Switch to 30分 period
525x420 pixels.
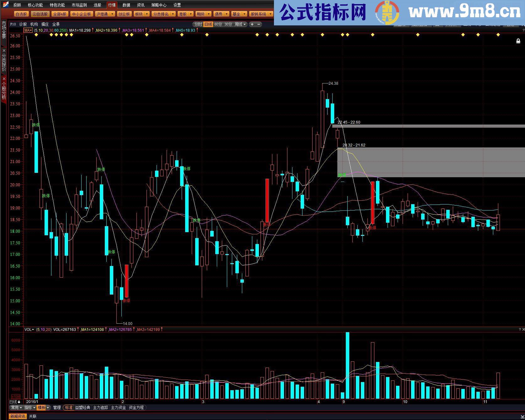228,24
